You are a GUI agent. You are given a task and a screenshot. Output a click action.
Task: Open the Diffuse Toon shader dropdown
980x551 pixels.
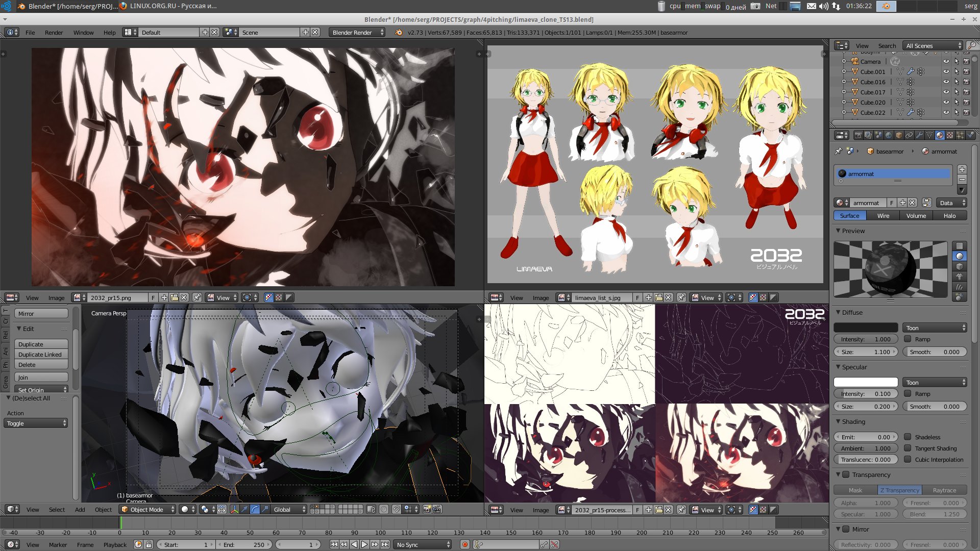[x=935, y=328]
